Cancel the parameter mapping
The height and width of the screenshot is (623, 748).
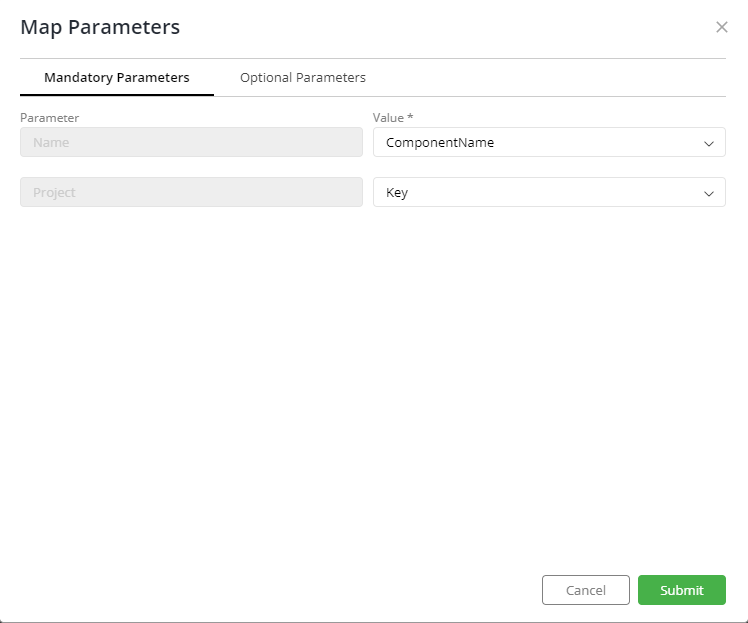click(x=586, y=590)
